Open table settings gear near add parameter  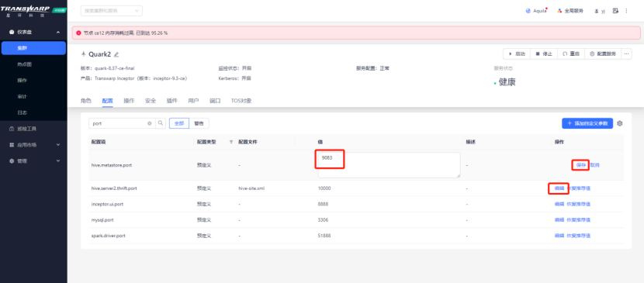pos(620,123)
